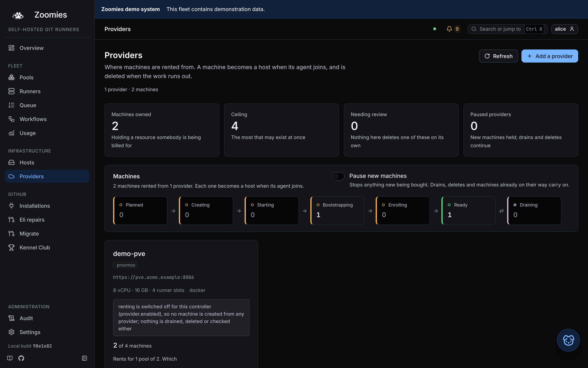The width and height of the screenshot is (588, 368).
Task: Click the Settings gear icon
Action: pos(11,332)
